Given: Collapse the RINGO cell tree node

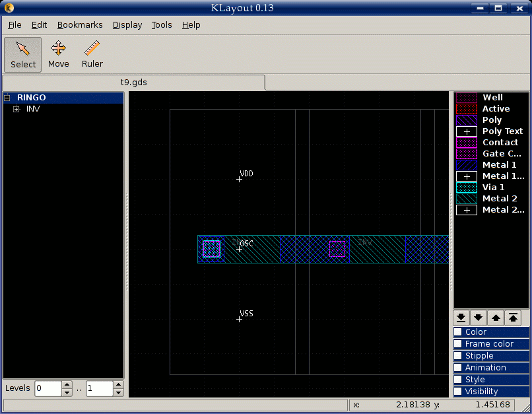Looking at the screenshot, I should 7,98.
